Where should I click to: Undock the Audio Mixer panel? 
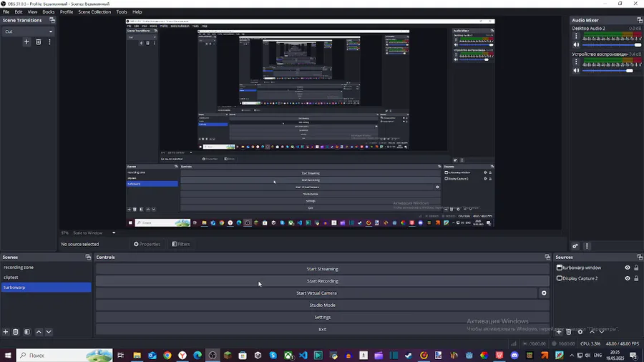[640, 20]
